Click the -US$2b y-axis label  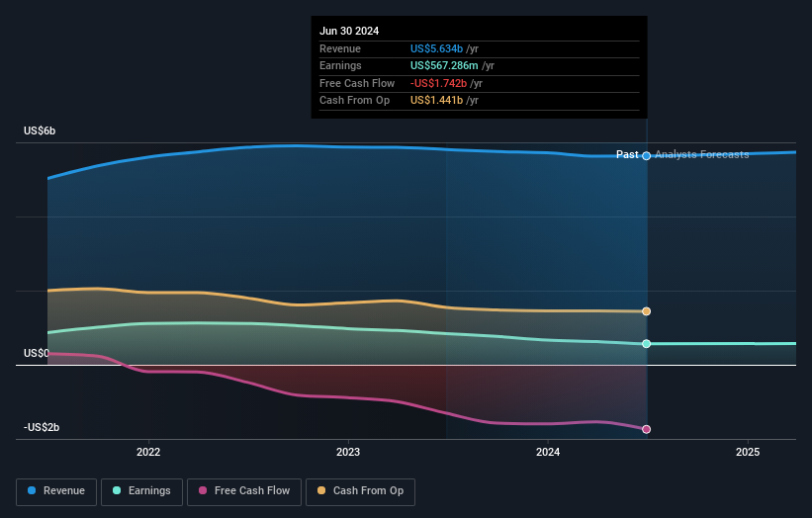click(x=42, y=427)
